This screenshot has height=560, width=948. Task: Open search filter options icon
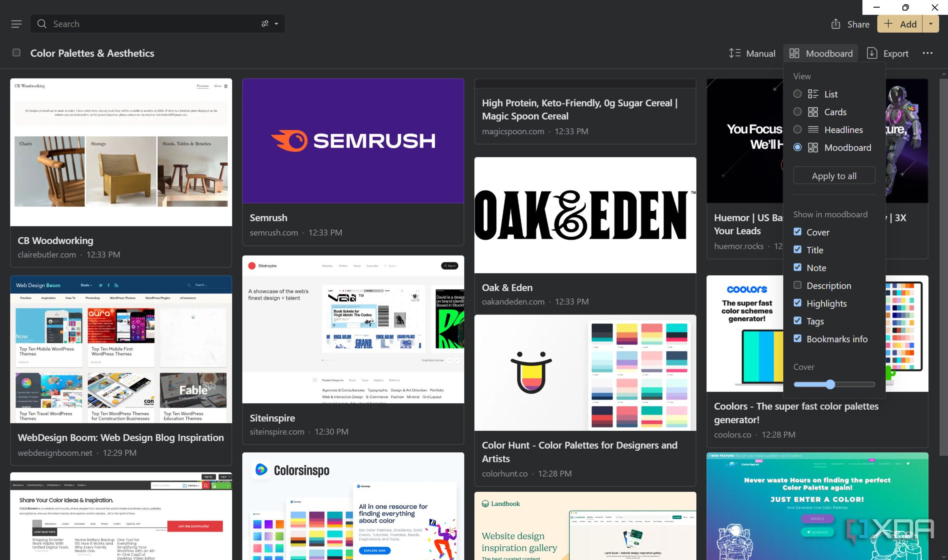265,24
